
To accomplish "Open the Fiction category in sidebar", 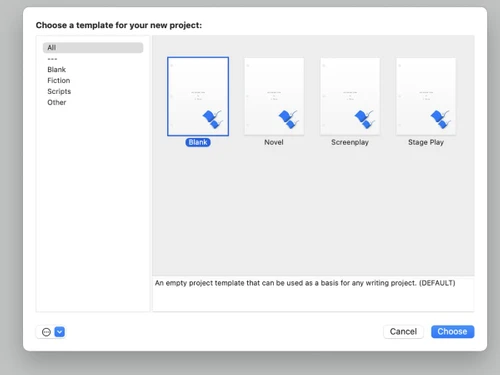I will pyautogui.click(x=59, y=81).
